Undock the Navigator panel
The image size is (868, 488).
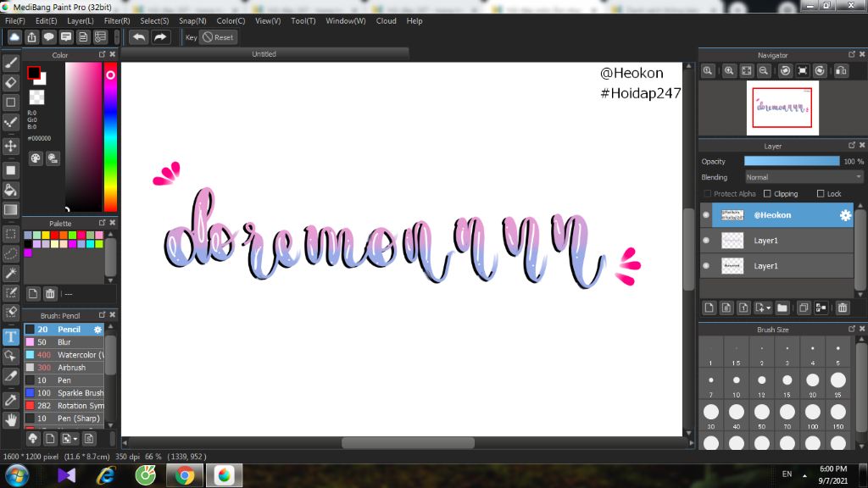pos(851,54)
